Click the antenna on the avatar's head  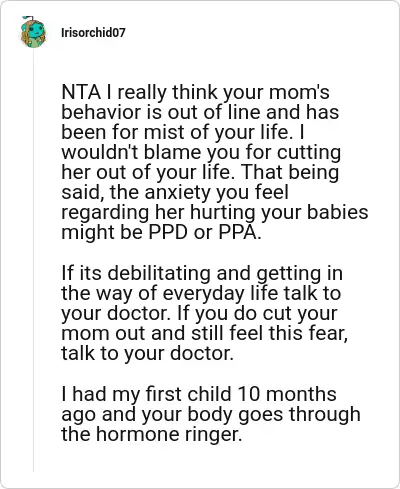[x=28, y=18]
